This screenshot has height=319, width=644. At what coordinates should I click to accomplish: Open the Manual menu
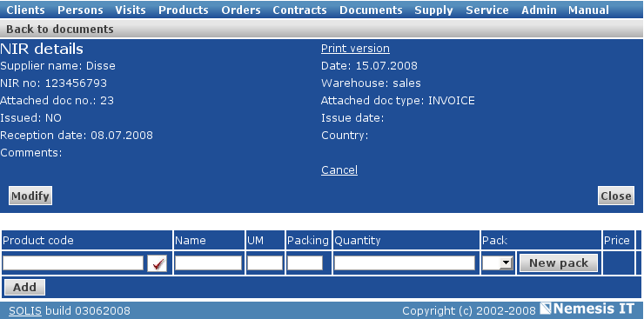pyautogui.click(x=588, y=10)
